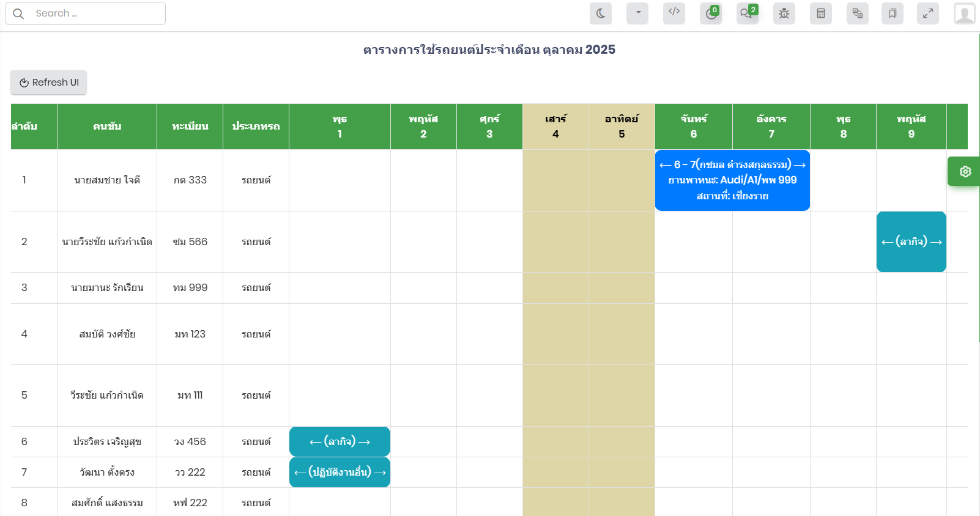Open the clock icon with 0 badge
The height and width of the screenshot is (516, 980).
pos(710,13)
